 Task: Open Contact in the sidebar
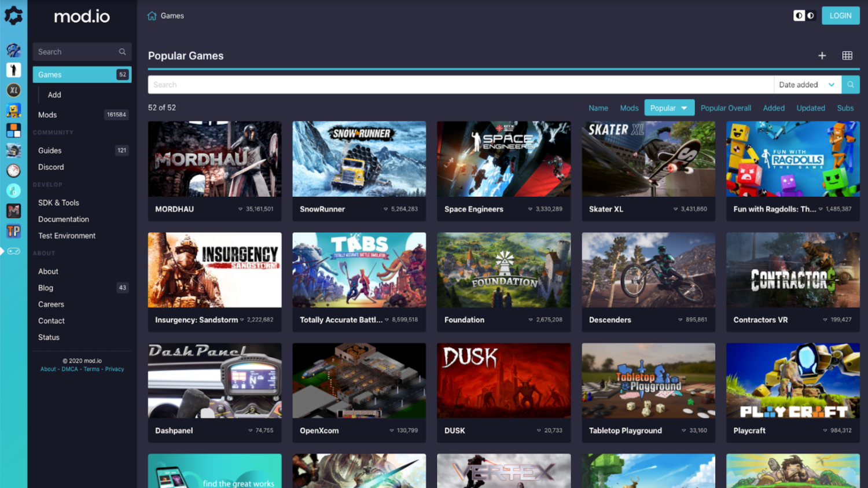tap(52, 321)
